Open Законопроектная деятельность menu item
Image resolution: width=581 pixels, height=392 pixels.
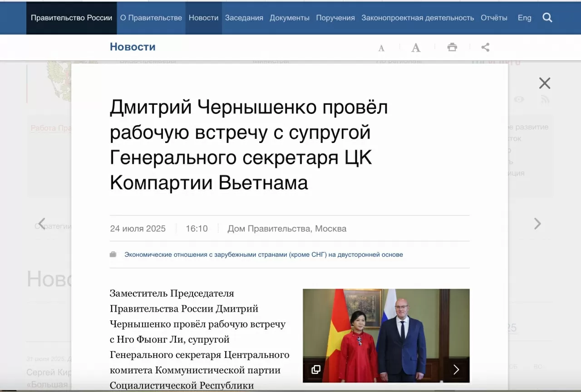point(418,18)
